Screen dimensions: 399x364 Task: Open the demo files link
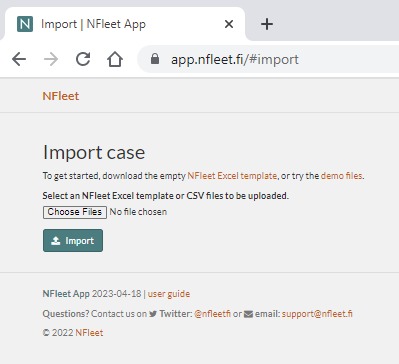tap(342, 176)
